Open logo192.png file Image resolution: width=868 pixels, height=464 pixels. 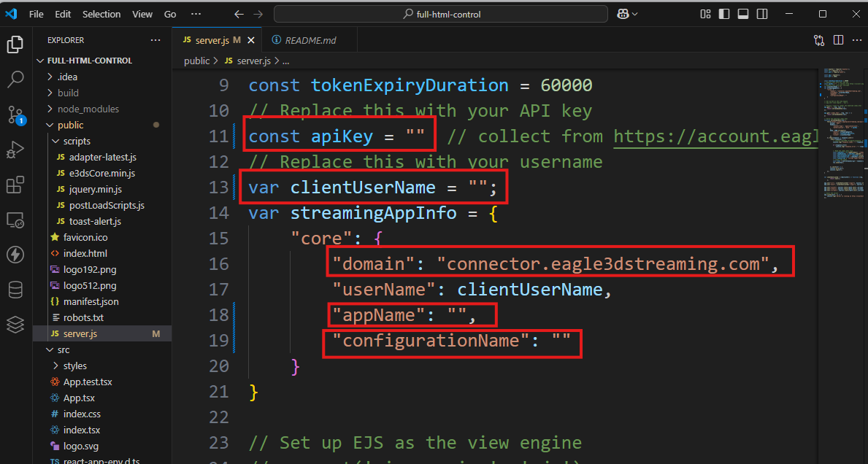102,269
